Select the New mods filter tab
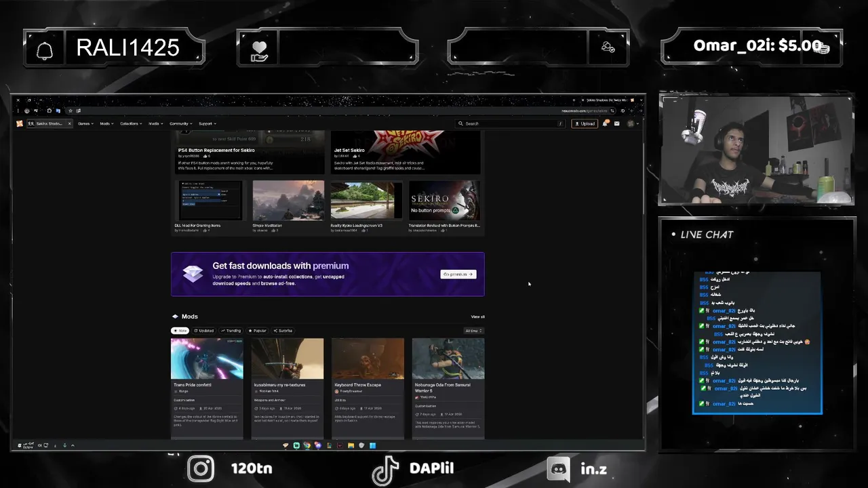The image size is (868, 488). pyautogui.click(x=180, y=331)
